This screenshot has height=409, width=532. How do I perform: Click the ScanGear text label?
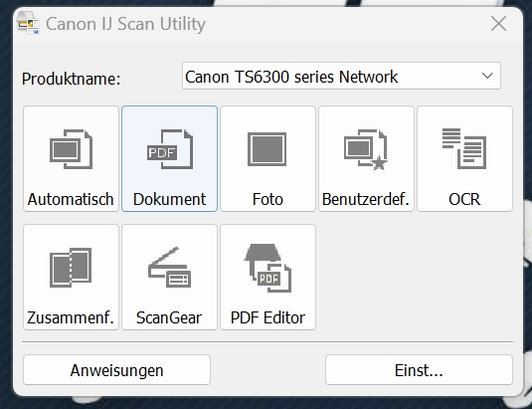[169, 318]
